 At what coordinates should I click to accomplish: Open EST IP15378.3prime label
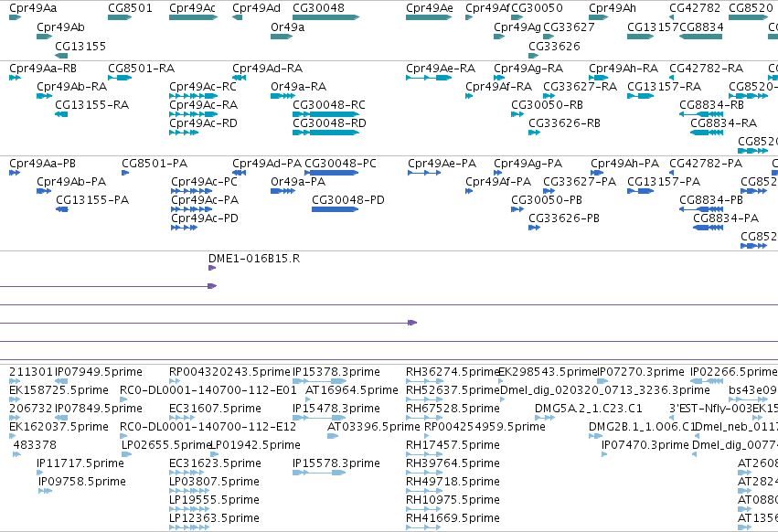click(x=336, y=372)
